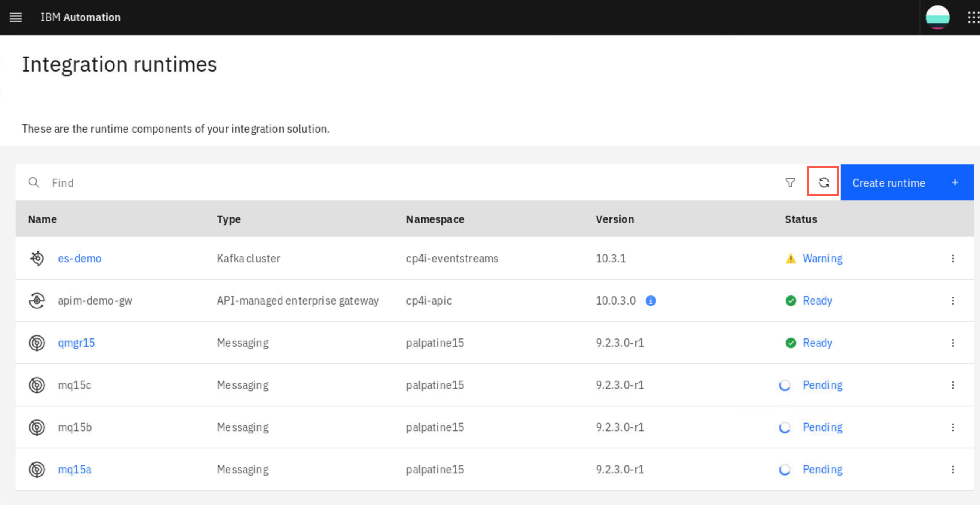The height and width of the screenshot is (505, 980).
Task: Click the pending spinner for mq15a
Action: (785, 470)
